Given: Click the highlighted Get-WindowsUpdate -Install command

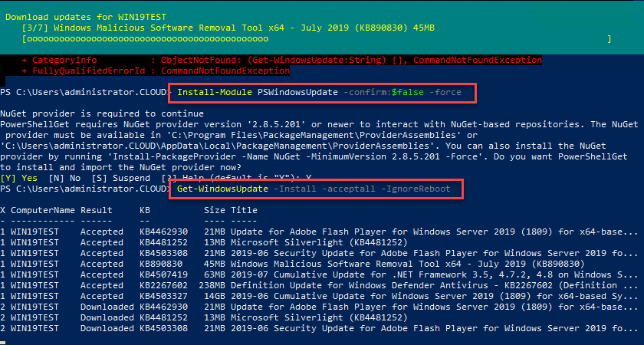Looking at the screenshot, I should coord(316,189).
